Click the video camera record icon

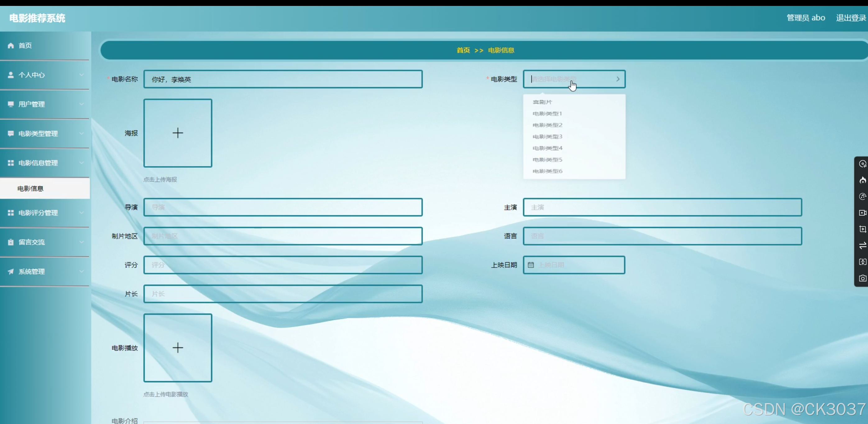click(x=862, y=213)
